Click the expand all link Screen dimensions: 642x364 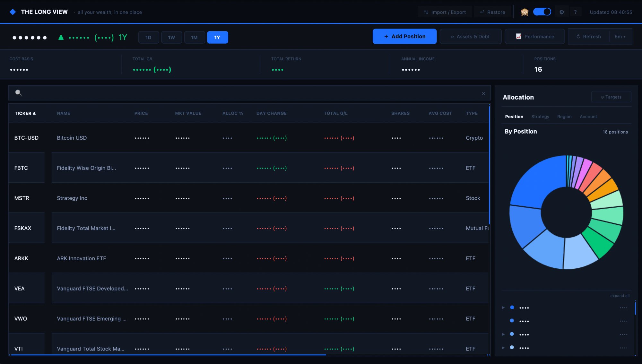pos(620,295)
